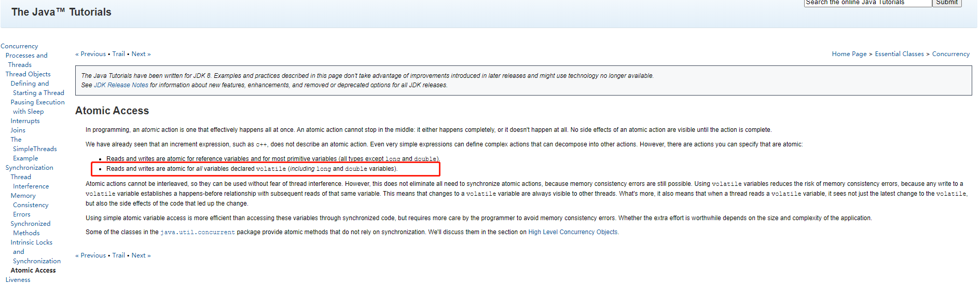This screenshot has width=980, height=284.
Task: Click java.util.concurrent code text
Action: pyautogui.click(x=198, y=232)
